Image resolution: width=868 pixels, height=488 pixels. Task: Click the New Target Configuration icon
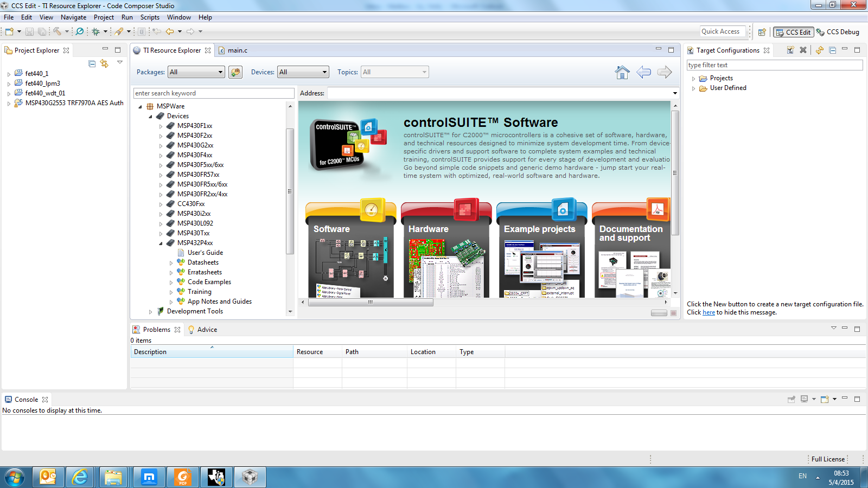790,50
